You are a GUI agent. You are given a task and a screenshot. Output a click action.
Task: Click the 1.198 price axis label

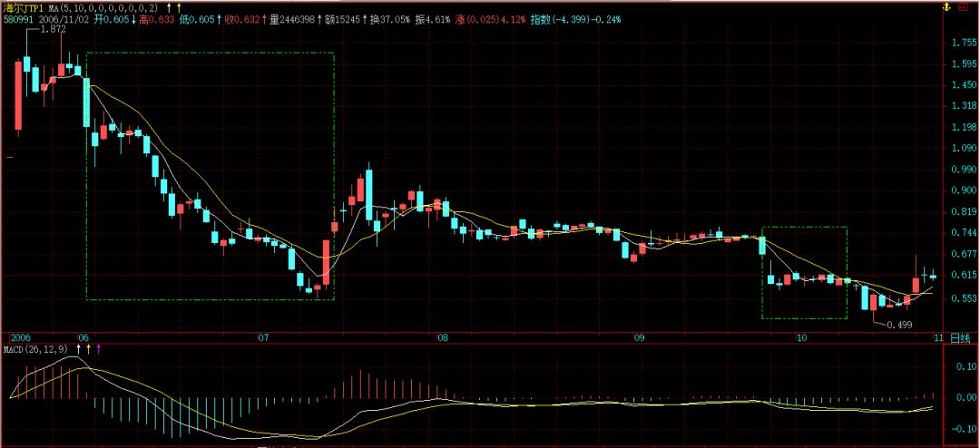(x=966, y=128)
